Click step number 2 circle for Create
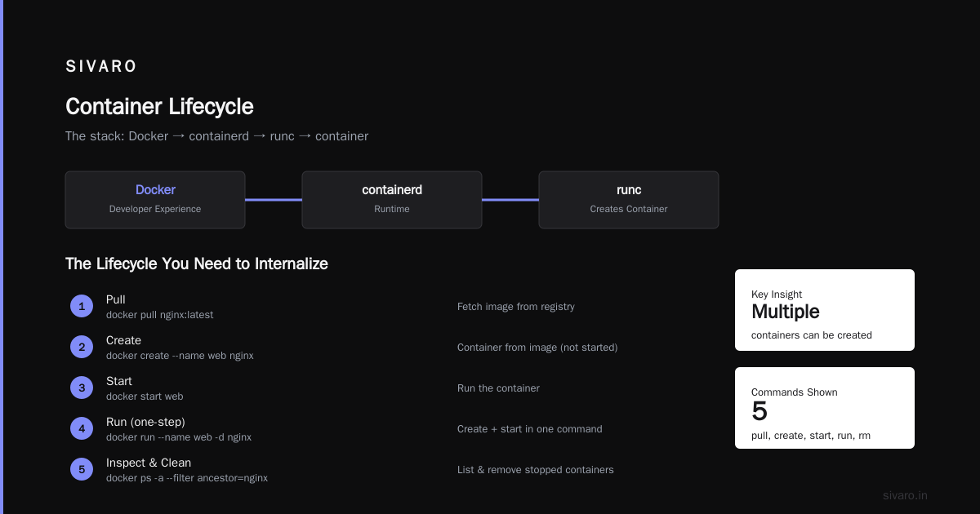This screenshot has width=980, height=514. point(82,347)
